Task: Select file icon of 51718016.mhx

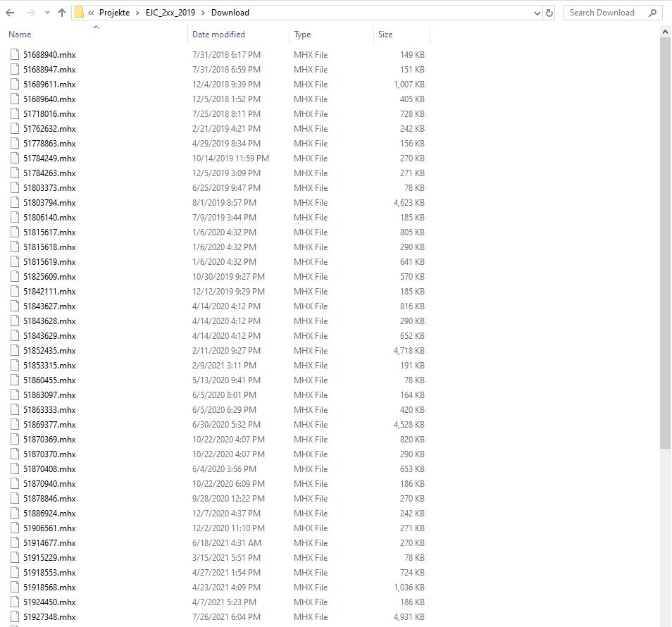Action: pyautogui.click(x=15, y=113)
